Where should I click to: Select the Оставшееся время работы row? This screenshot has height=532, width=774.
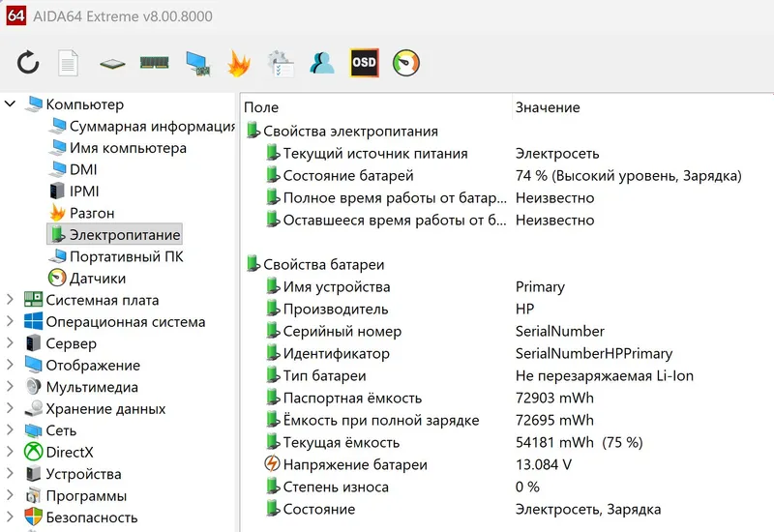(507, 221)
